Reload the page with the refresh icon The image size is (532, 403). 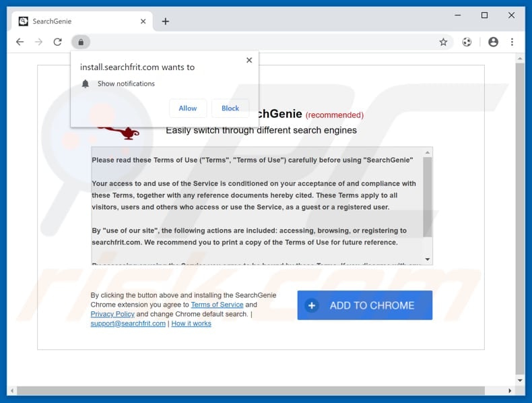click(x=58, y=42)
